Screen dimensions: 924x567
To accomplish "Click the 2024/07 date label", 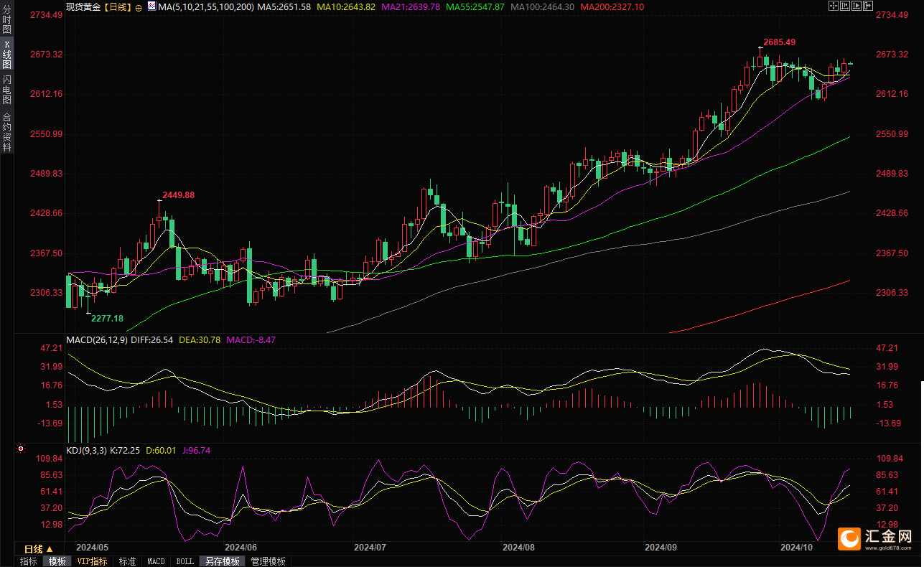I will pyautogui.click(x=370, y=547).
